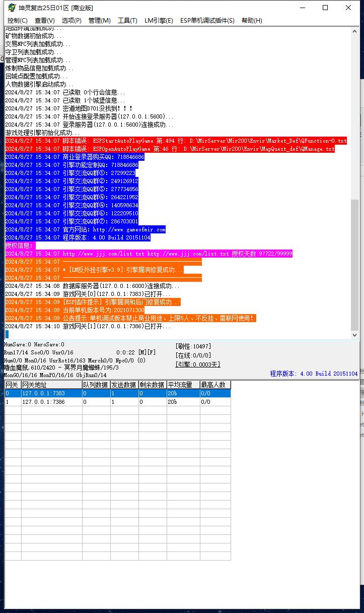Open the 控制(C) menu

(18, 21)
